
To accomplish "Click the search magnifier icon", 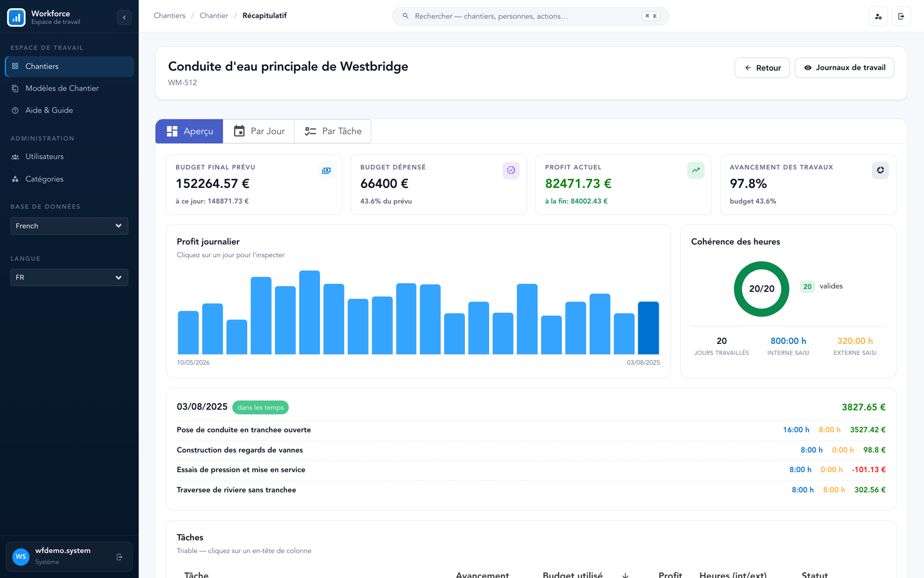I will pos(405,16).
